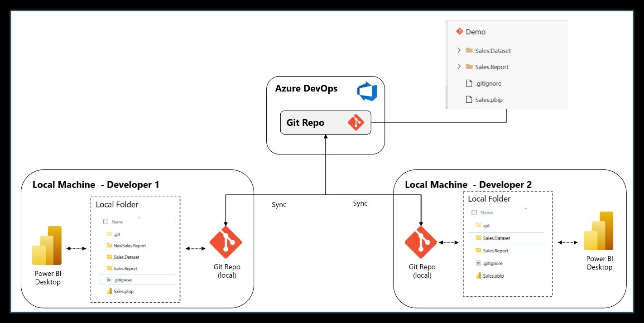
Task: Expand Sales.Dataset folder chevron in Demo repo
Action: pyautogui.click(x=459, y=50)
